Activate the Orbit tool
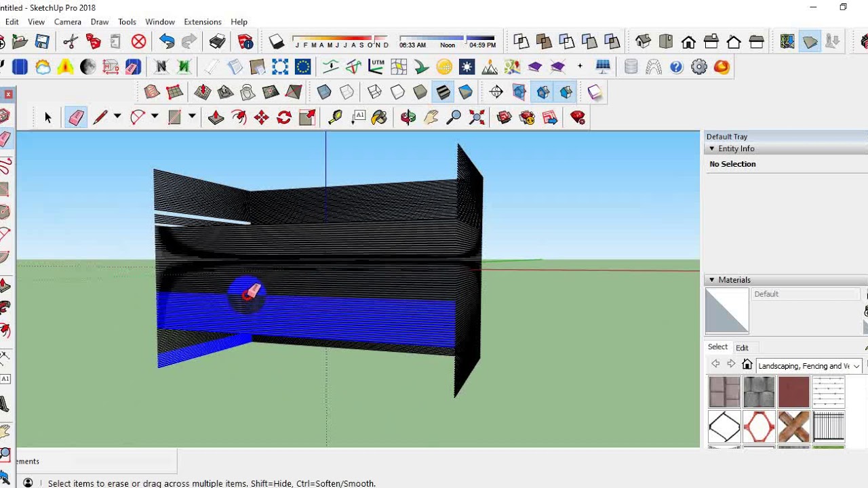The image size is (868, 488). click(x=408, y=117)
